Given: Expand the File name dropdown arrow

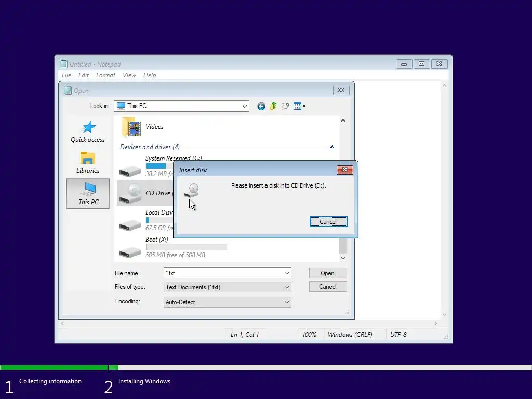Looking at the screenshot, I should coord(287,273).
